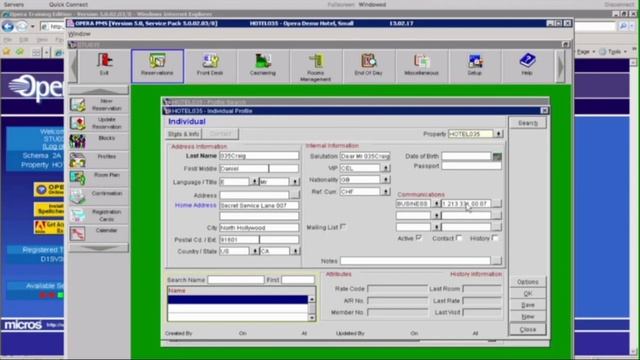The height and width of the screenshot is (360, 640).
Task: Toggle the Mailing List checkbox
Action: click(x=343, y=227)
